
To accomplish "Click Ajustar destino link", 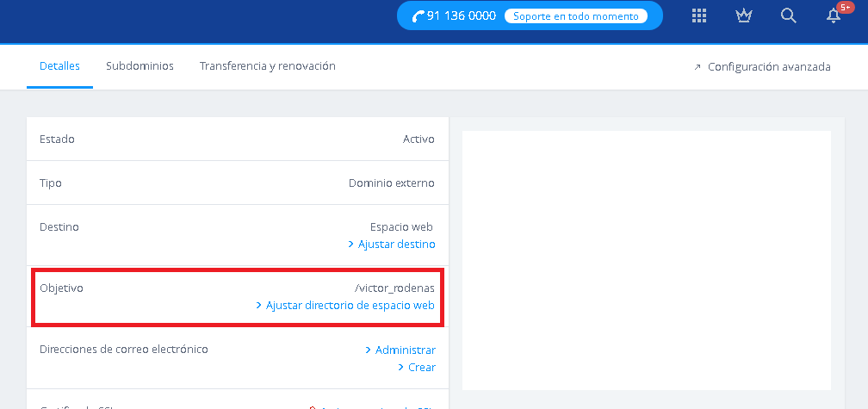I will (396, 244).
